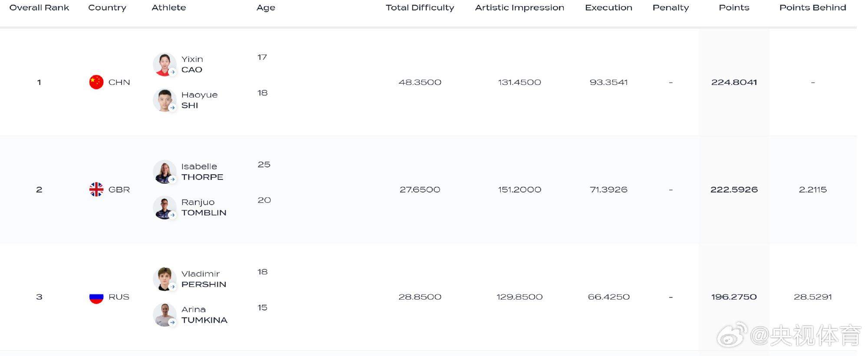Click the Russia flag icon
The height and width of the screenshot is (356, 868).
pos(96,297)
